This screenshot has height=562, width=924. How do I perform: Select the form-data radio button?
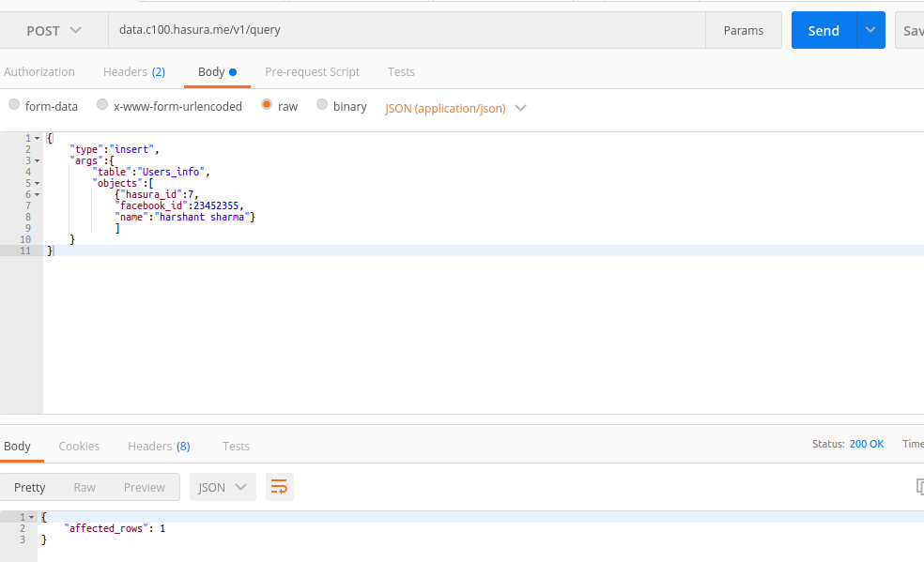point(13,105)
